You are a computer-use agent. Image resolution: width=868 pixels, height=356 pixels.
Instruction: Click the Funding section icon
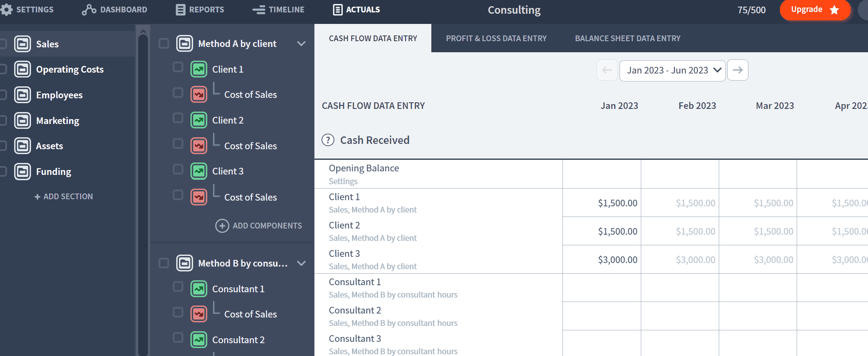tap(23, 171)
